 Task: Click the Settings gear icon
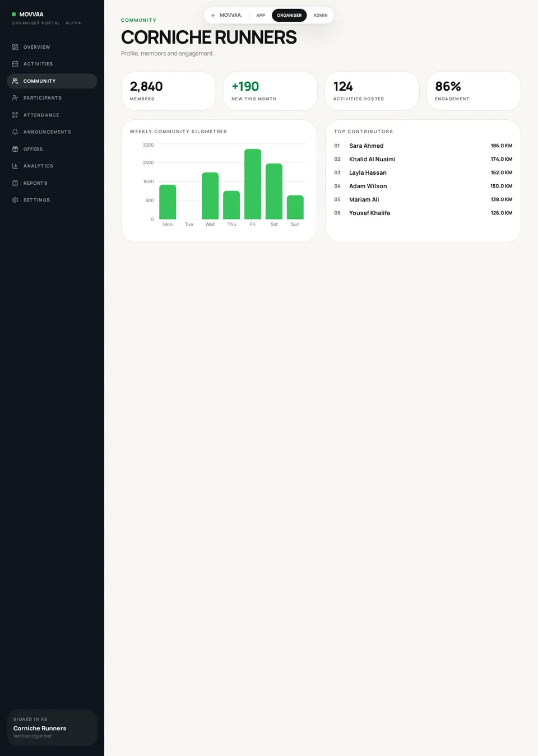(x=15, y=200)
